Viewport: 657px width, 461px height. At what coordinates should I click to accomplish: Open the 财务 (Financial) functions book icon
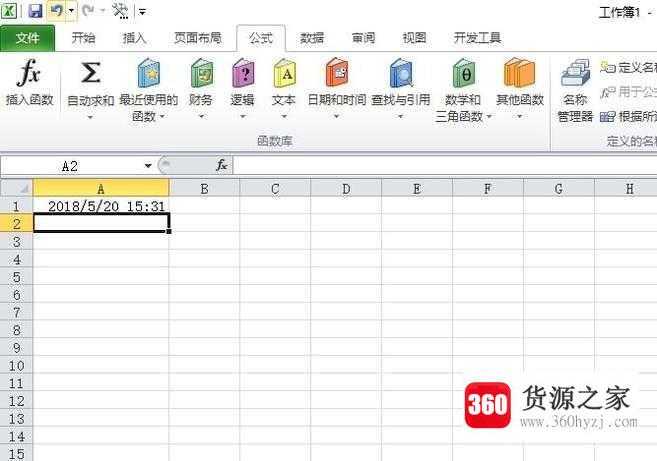tap(202, 73)
